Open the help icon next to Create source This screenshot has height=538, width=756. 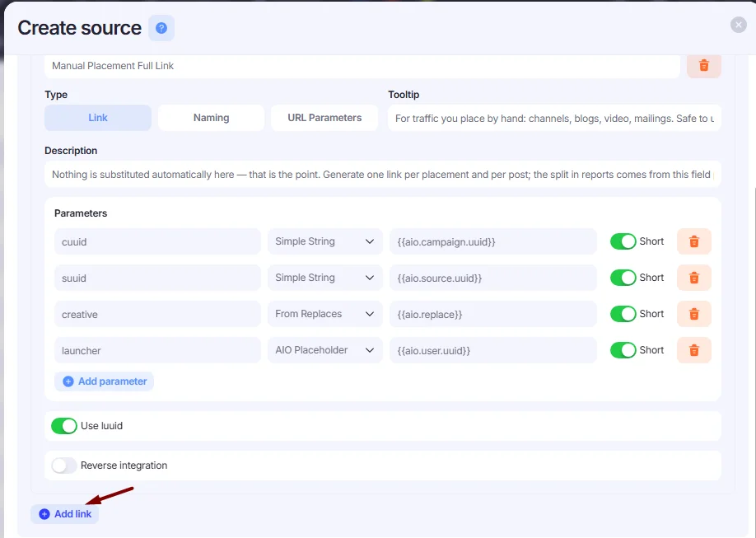coord(161,28)
